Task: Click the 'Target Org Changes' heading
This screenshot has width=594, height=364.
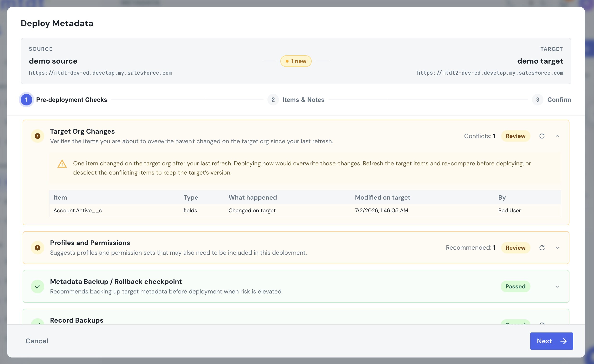Action: (82, 131)
